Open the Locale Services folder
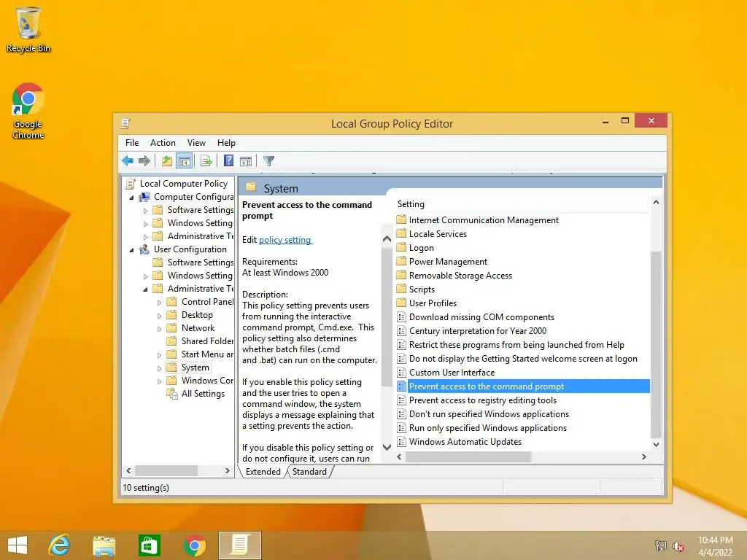Image resolution: width=747 pixels, height=560 pixels. click(x=438, y=234)
